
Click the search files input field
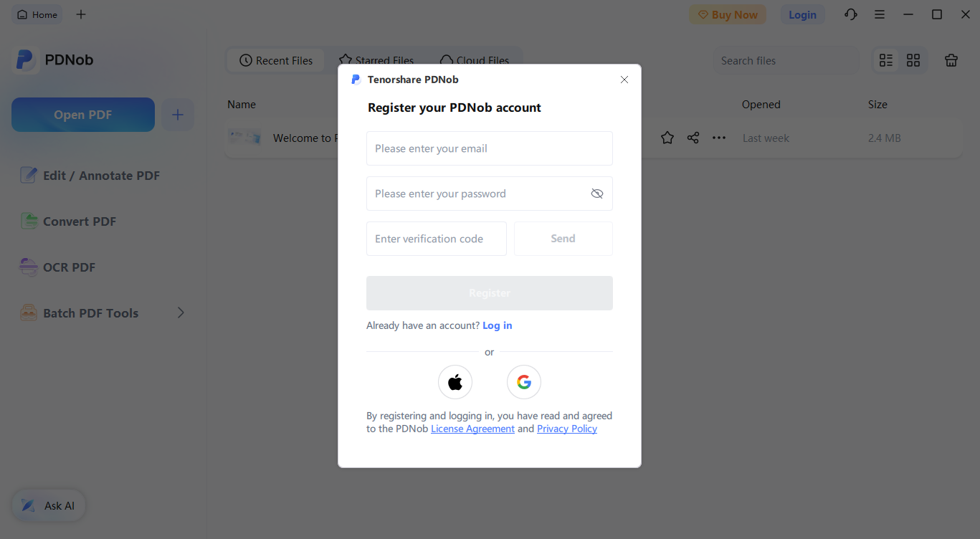[x=786, y=60]
